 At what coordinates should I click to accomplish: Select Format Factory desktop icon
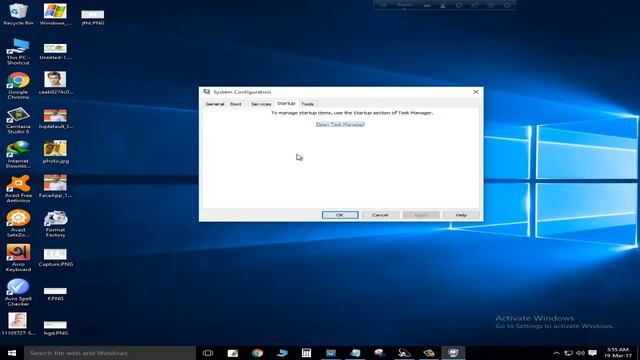pyautogui.click(x=55, y=223)
